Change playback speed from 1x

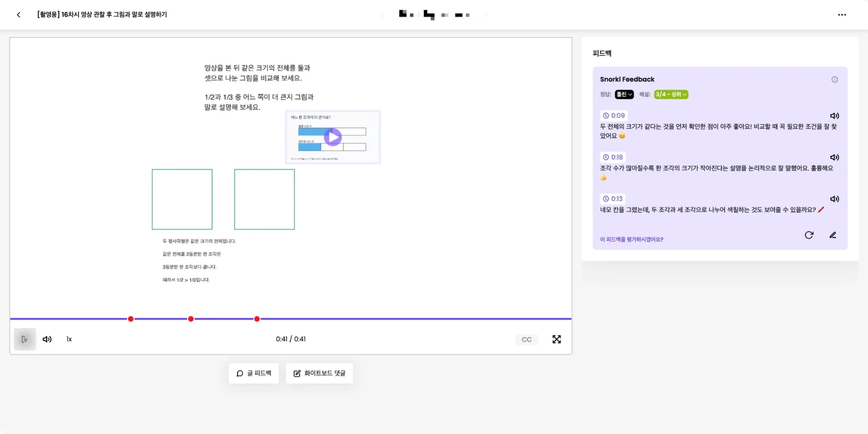pyautogui.click(x=69, y=339)
